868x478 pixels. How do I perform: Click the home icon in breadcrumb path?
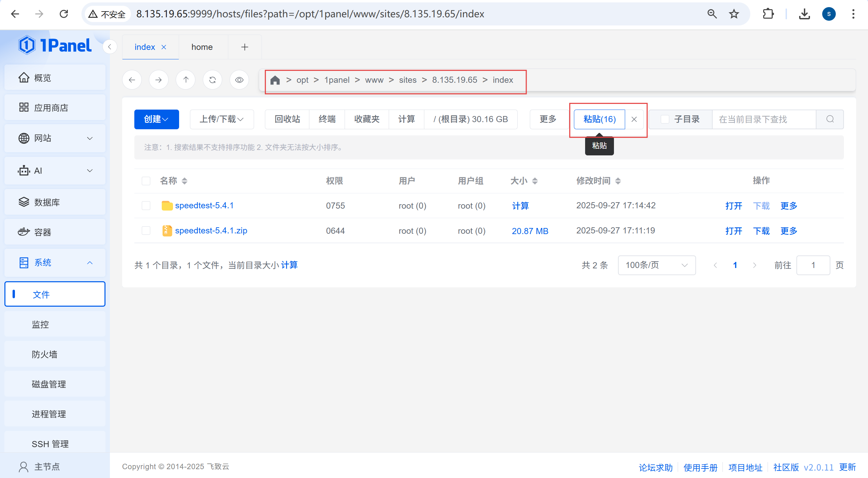[x=275, y=80]
